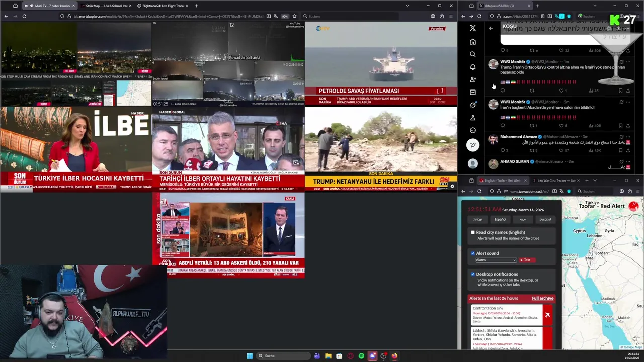Click the Tzofar address bar URL field

click(x=529, y=191)
